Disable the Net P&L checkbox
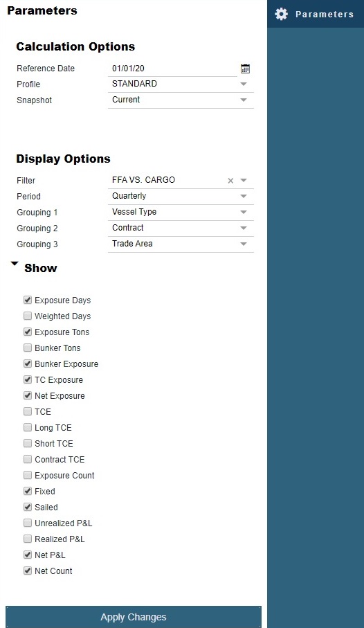 (28, 555)
